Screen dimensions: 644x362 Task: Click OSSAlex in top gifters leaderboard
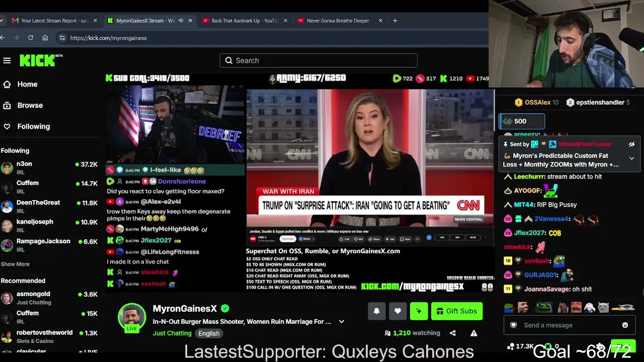536,103
